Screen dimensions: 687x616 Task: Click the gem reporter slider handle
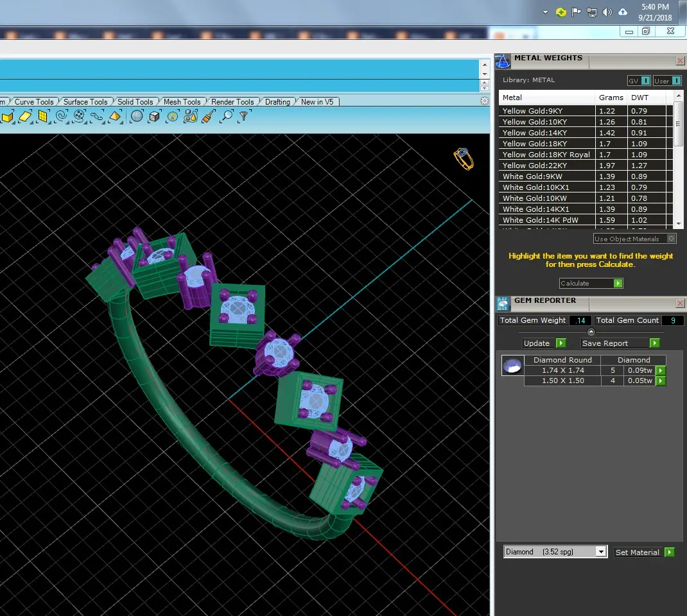tap(591, 332)
